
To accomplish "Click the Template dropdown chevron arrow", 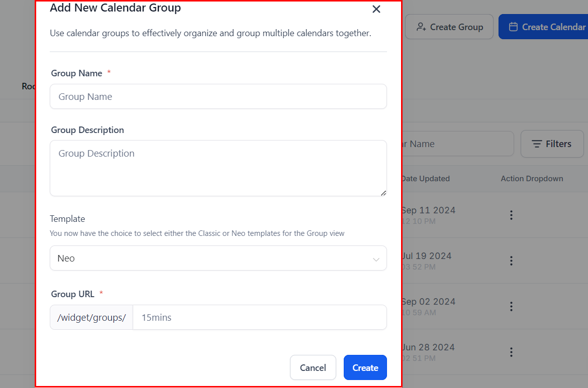I will [376, 259].
